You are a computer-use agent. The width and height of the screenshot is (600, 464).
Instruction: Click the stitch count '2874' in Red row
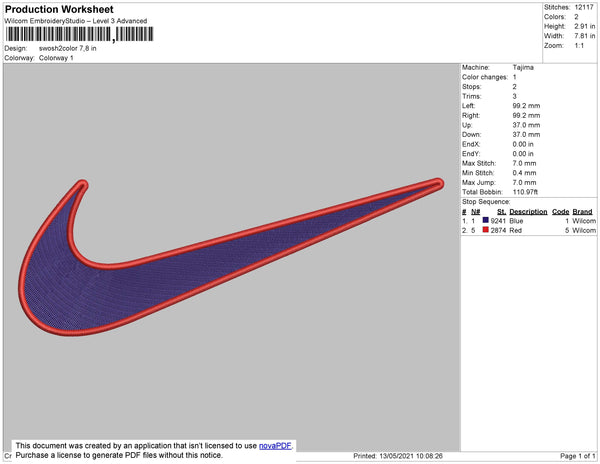click(498, 230)
